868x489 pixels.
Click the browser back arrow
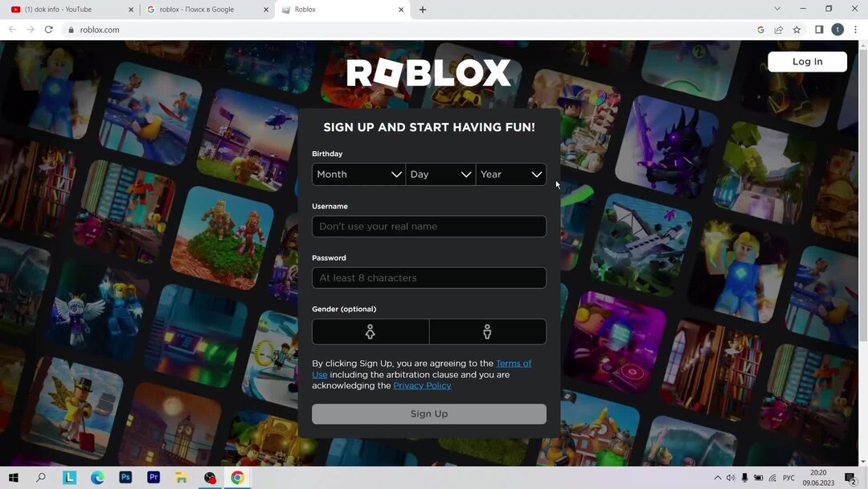(12, 29)
